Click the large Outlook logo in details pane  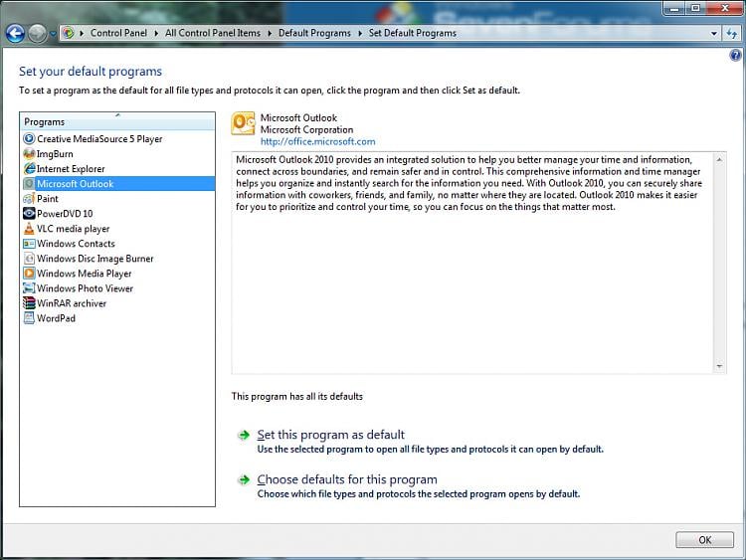pyautogui.click(x=243, y=123)
